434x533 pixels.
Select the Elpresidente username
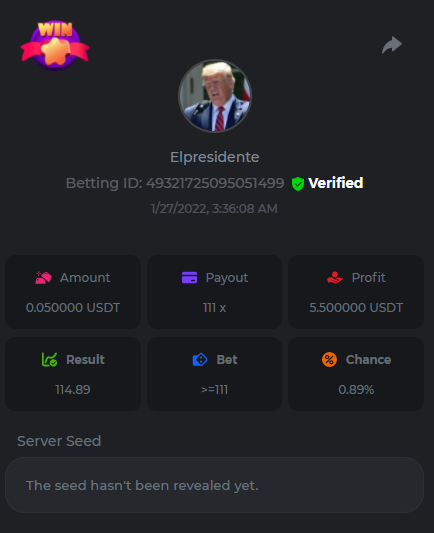pos(215,157)
